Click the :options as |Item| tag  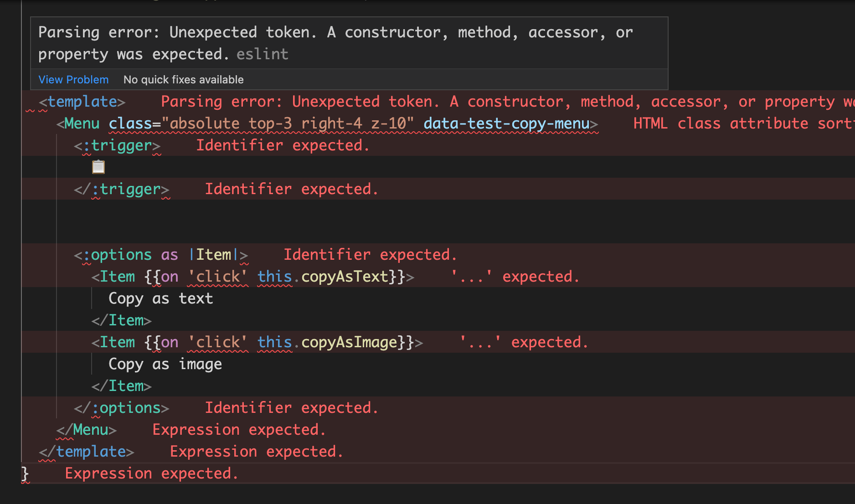(160, 254)
